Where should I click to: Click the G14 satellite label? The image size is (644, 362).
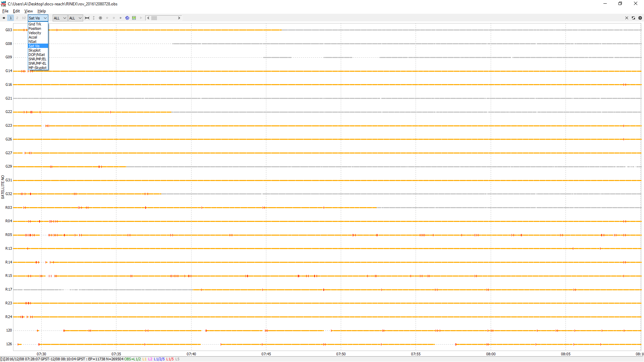(9, 71)
